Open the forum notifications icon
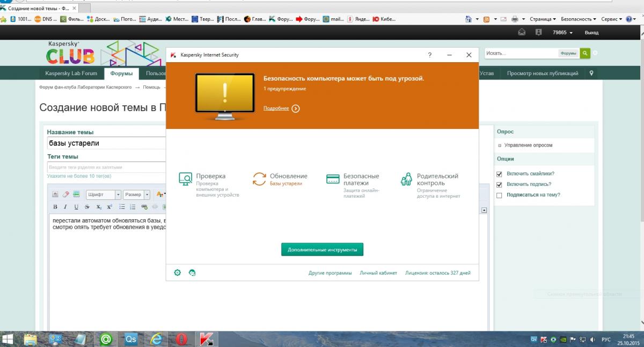The height and width of the screenshot is (347, 644). point(538,32)
